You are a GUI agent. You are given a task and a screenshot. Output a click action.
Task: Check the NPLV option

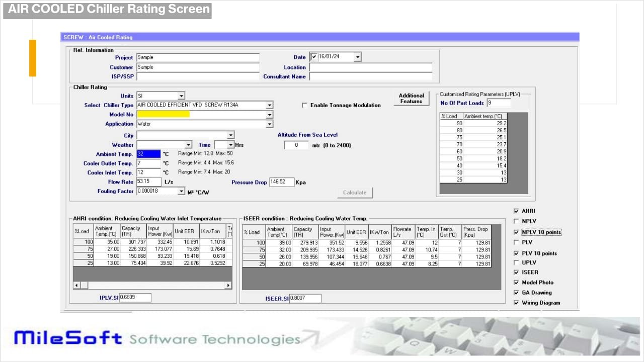coord(516,221)
